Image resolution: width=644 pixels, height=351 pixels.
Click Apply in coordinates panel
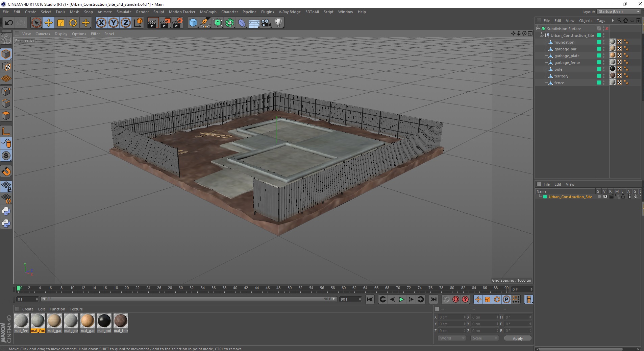[x=518, y=338]
